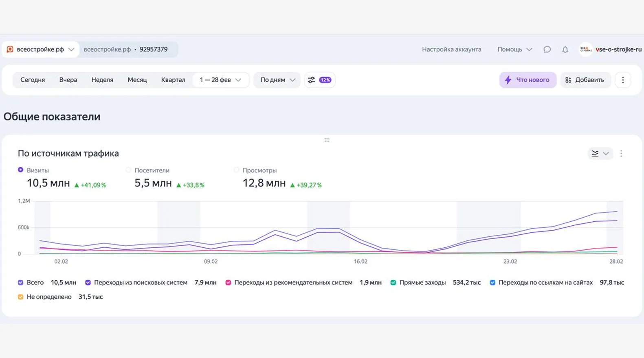Open the 1 — 28 фев date range dropdown
This screenshot has height=358, width=644.
220,80
